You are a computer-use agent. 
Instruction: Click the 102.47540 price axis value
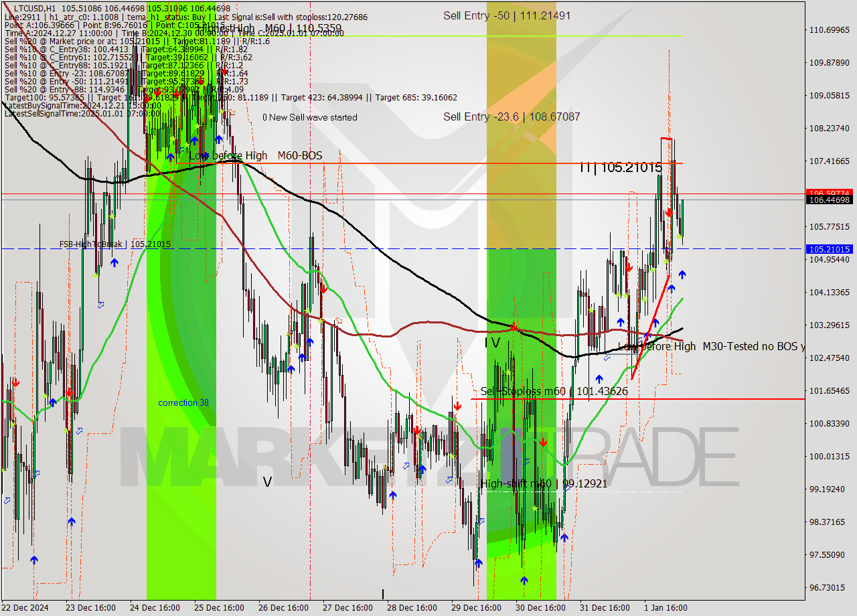point(829,358)
